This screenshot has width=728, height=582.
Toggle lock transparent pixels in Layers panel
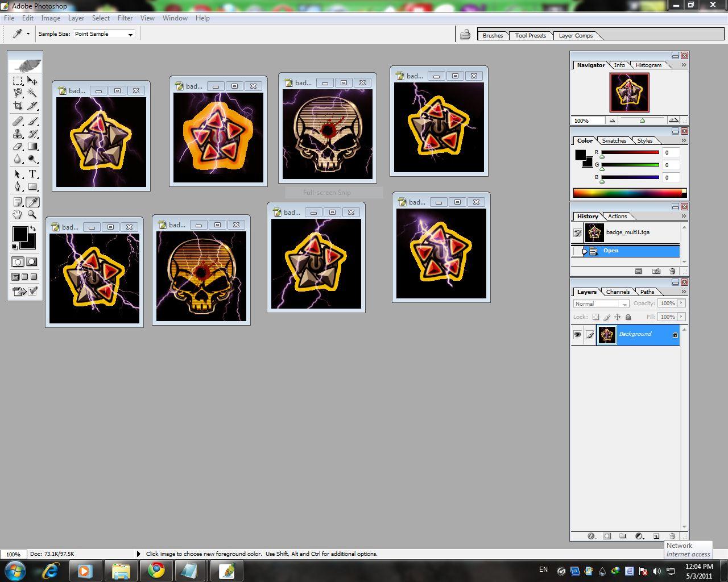click(x=595, y=317)
